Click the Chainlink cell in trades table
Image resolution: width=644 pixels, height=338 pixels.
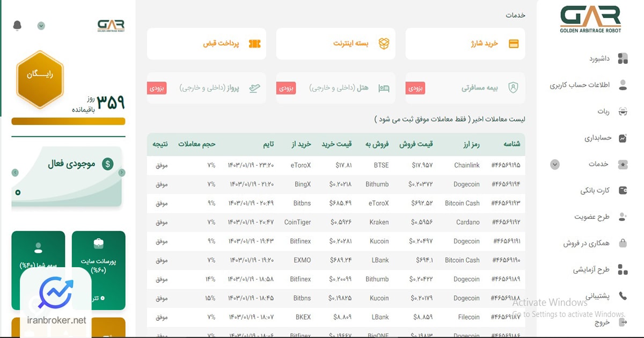click(x=467, y=165)
